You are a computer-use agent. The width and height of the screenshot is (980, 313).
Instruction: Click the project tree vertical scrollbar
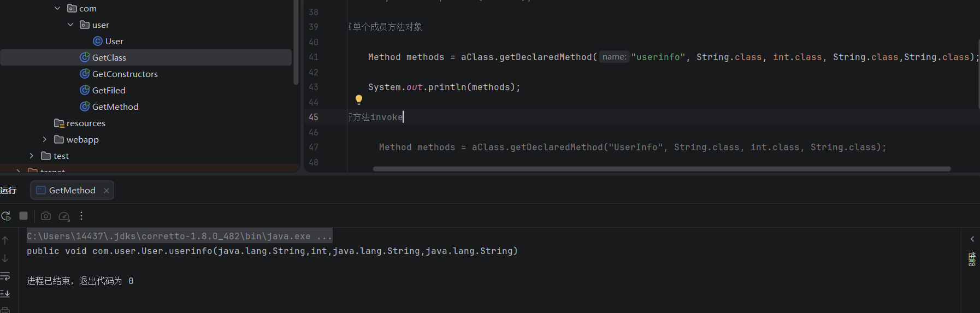(x=296, y=43)
